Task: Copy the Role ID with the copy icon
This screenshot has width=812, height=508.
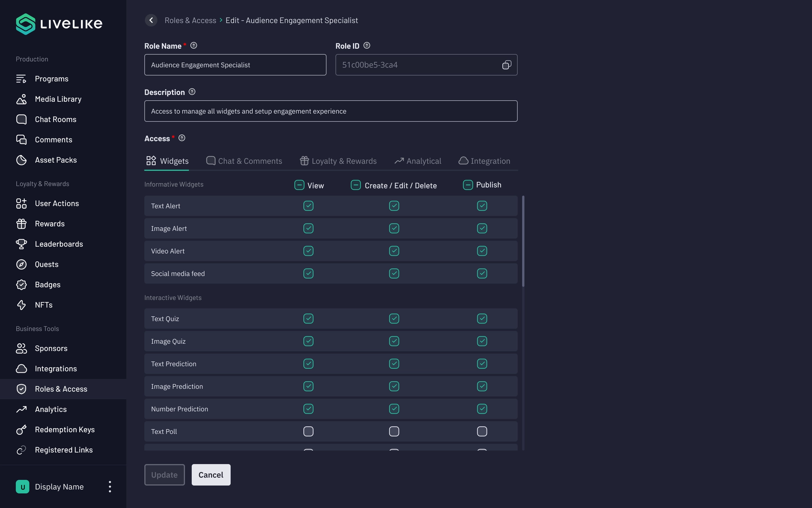Action: (x=507, y=65)
